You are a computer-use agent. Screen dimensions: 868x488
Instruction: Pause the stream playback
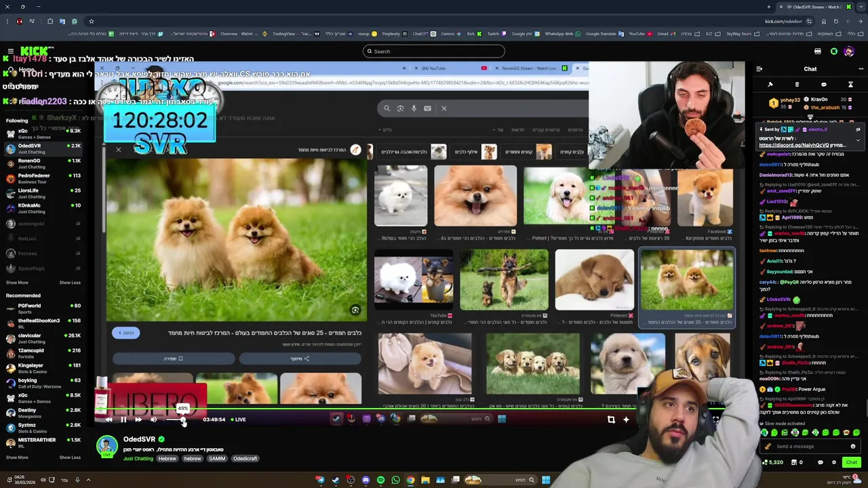click(123, 420)
